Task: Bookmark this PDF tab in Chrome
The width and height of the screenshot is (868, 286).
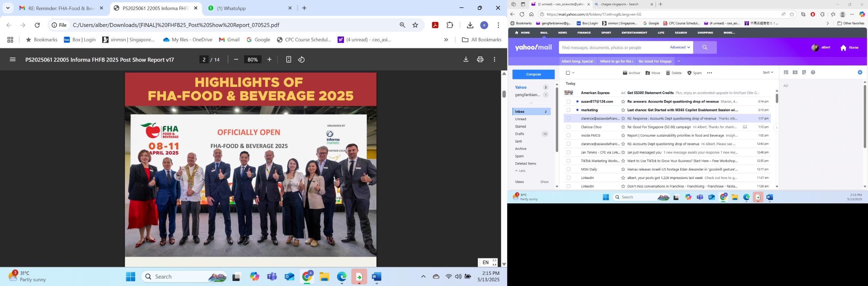Action: [x=415, y=25]
